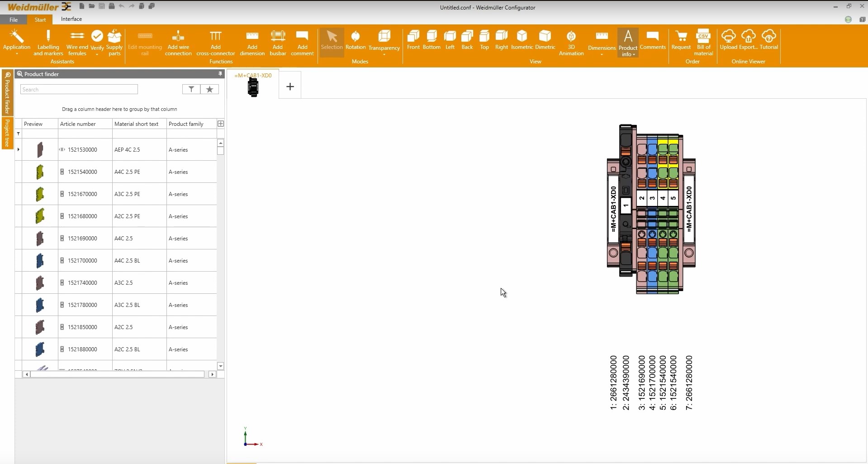Open the Labelling and markers assistant
The height and width of the screenshot is (464, 868).
coord(48,43)
